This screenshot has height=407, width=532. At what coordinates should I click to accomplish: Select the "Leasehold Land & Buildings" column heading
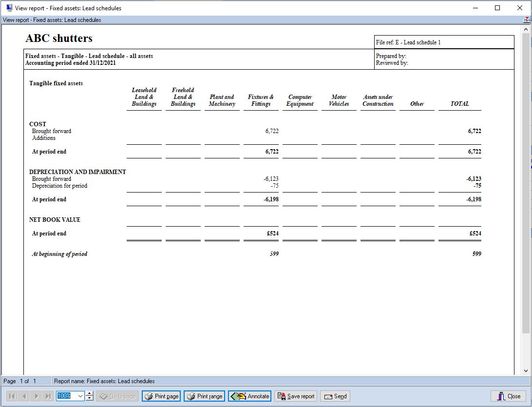(x=144, y=97)
